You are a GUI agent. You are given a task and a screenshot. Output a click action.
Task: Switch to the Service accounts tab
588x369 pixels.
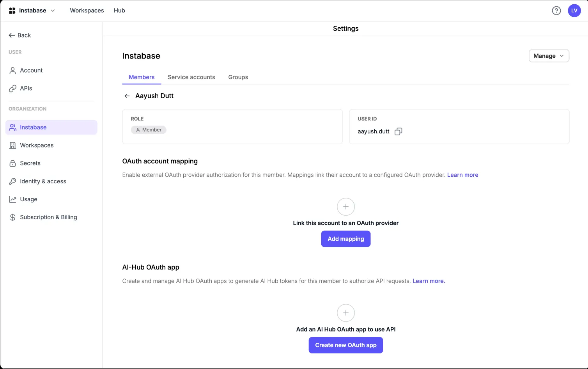point(191,77)
